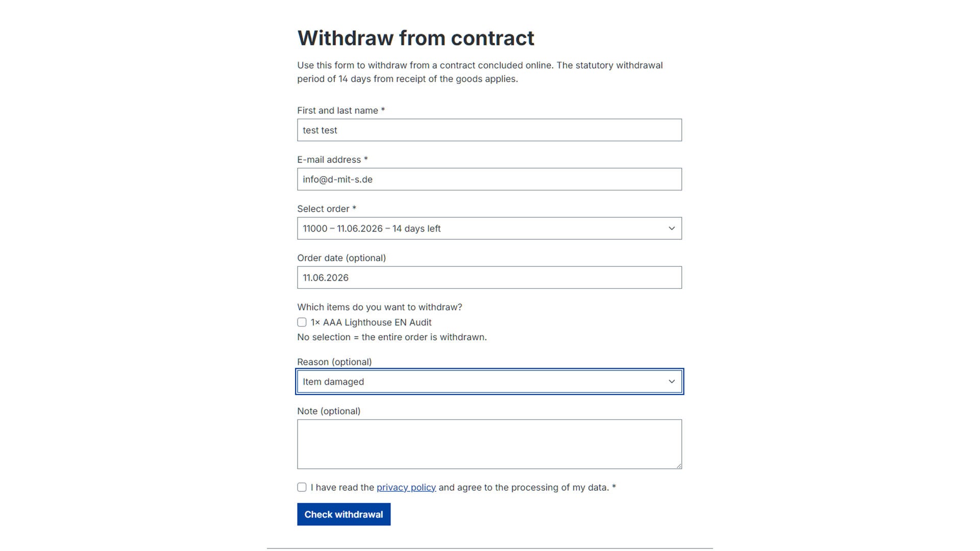980x551 pixels.
Task: Click inside the Note text area
Action: click(x=489, y=444)
